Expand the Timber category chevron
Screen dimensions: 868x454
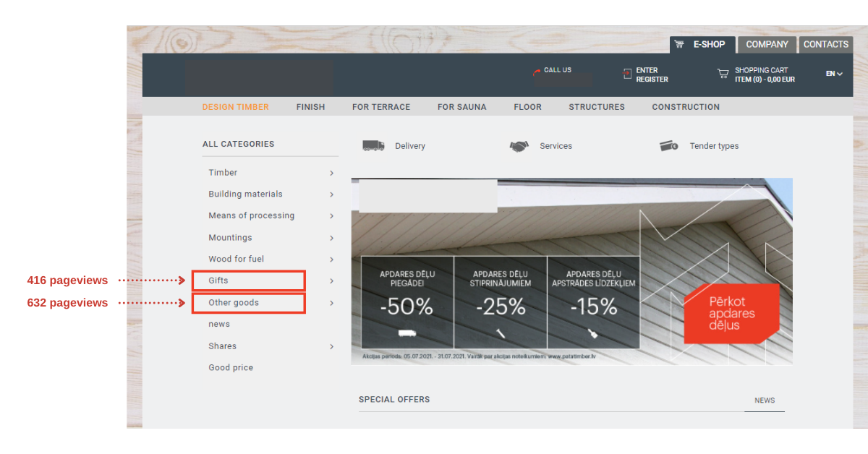(331, 173)
